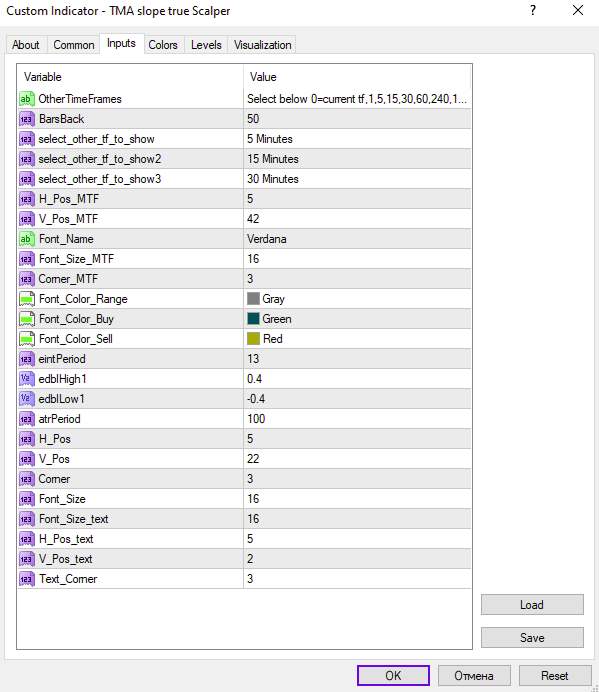
Task: Open the select_other_tf_to_show2 15 Minutes value
Action: coord(357,159)
